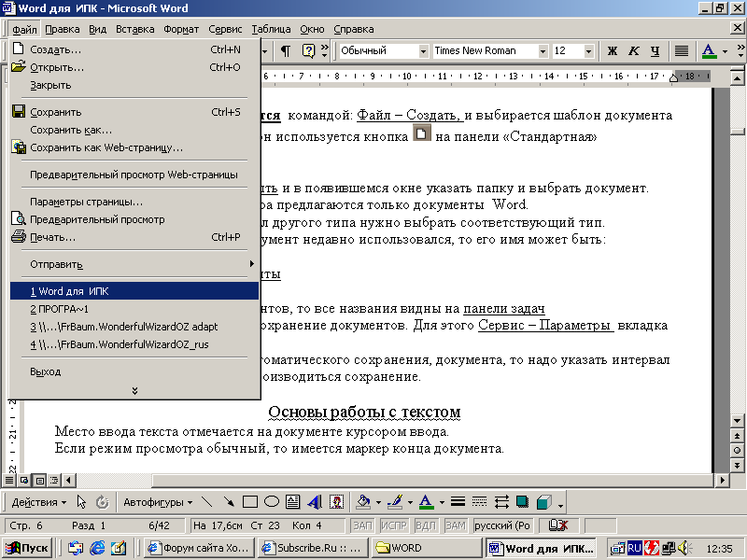747x560 pixels.
Task: Open the Формат menu in the menu bar
Action: (x=181, y=29)
